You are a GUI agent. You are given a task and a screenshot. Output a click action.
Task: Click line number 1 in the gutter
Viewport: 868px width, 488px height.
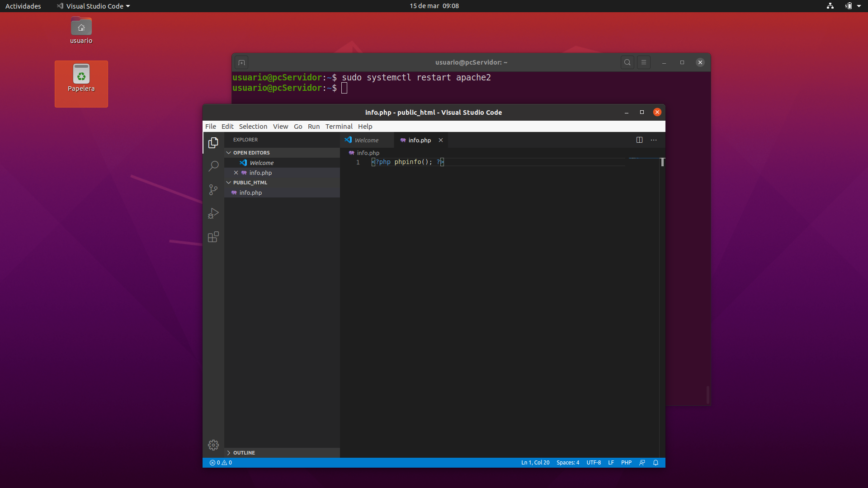[358, 162]
